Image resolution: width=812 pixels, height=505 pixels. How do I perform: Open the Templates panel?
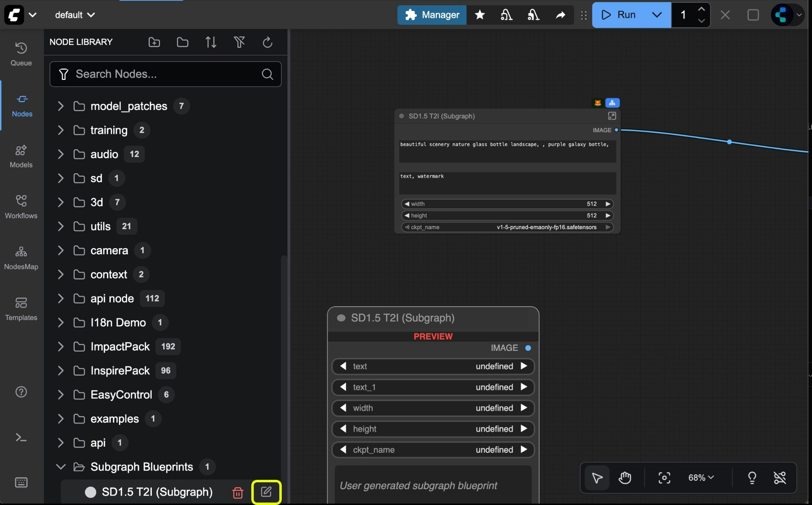21,308
